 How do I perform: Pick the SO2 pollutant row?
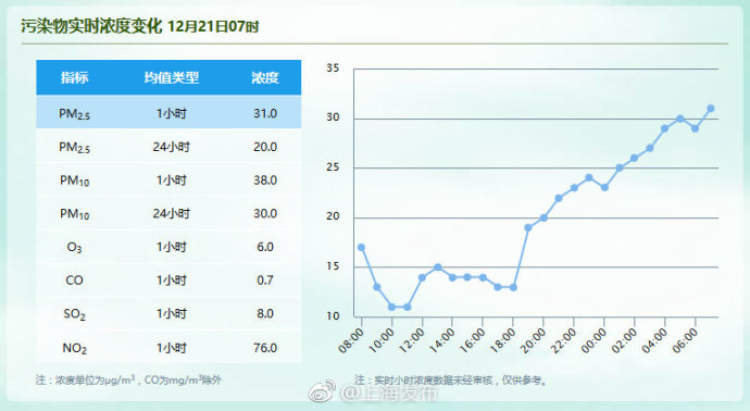[x=168, y=314]
